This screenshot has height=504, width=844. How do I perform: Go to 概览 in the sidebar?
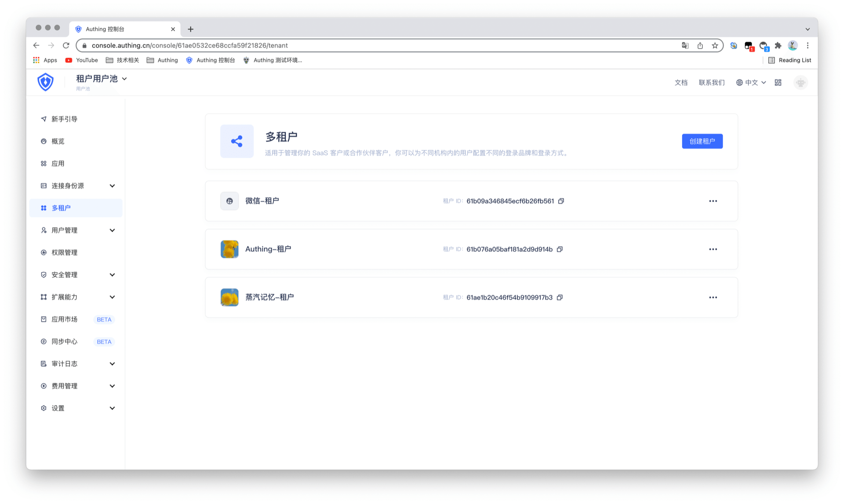58,141
